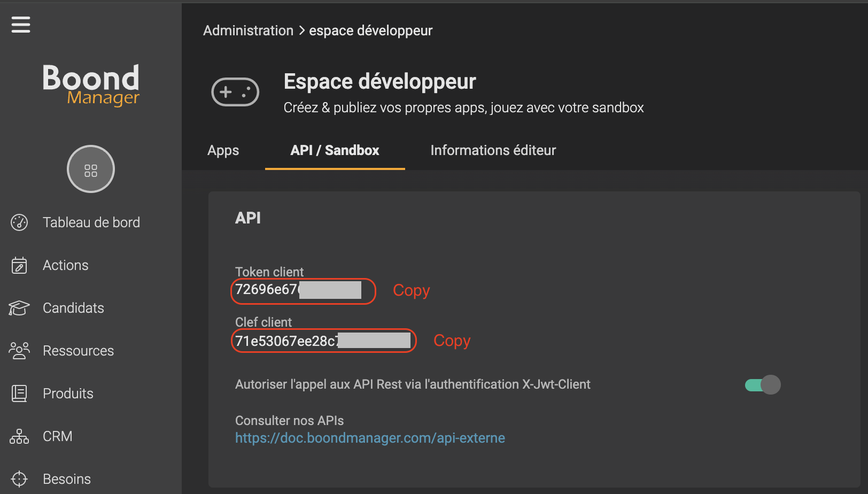Image resolution: width=868 pixels, height=494 pixels.
Task: Click the BoondManager logo
Action: point(91,85)
